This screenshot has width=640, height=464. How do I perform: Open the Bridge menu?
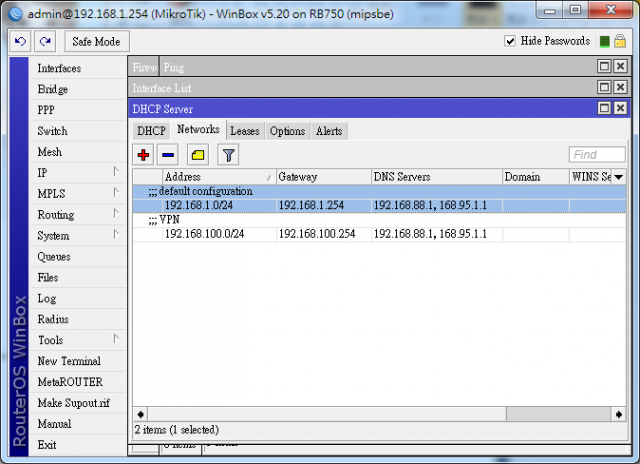[x=78, y=89]
